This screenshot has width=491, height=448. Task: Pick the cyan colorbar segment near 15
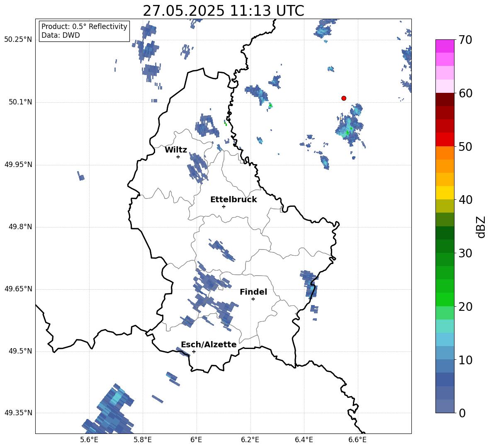(x=445, y=326)
